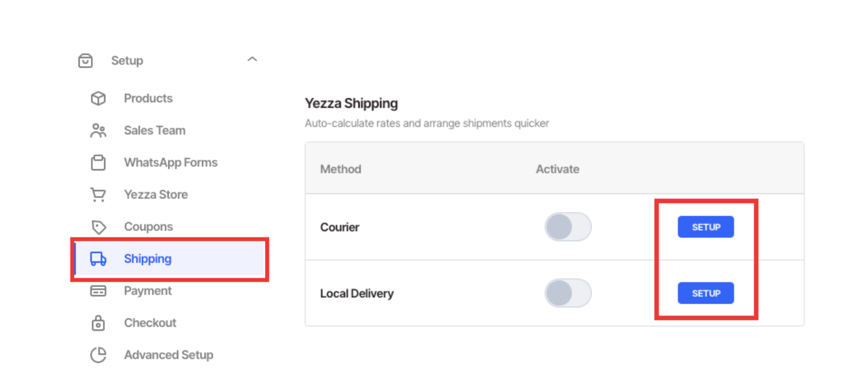Click the Sales Team people icon

click(98, 130)
